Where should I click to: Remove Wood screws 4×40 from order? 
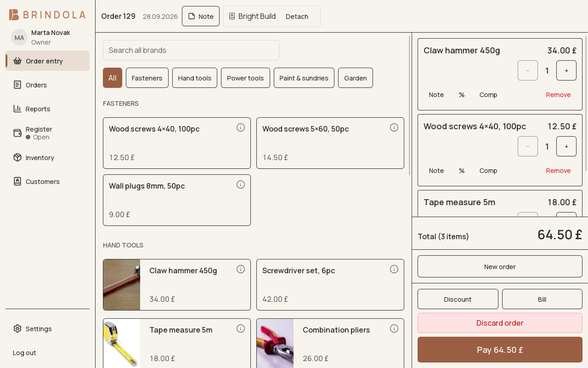(x=558, y=171)
